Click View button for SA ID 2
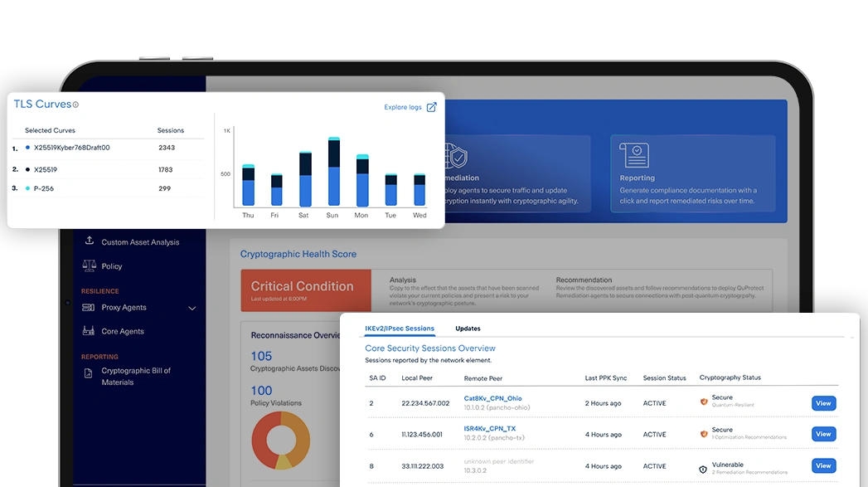This screenshot has height=487, width=868. 822,403
